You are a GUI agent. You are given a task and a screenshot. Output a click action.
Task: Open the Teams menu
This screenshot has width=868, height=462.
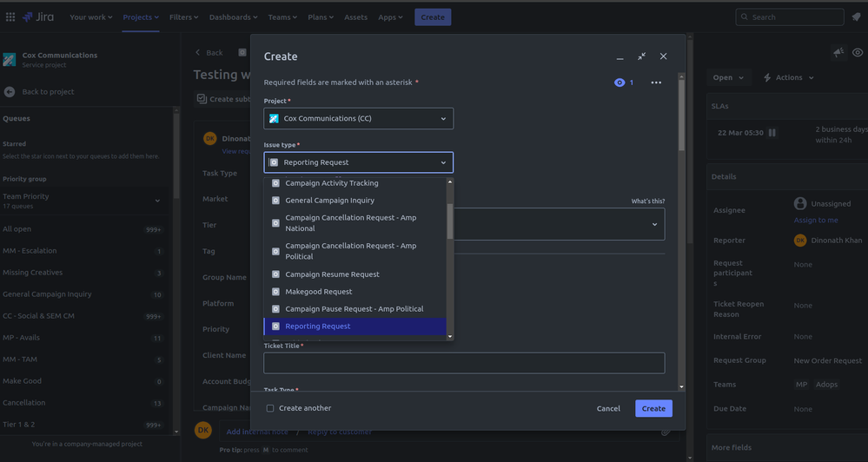point(282,17)
